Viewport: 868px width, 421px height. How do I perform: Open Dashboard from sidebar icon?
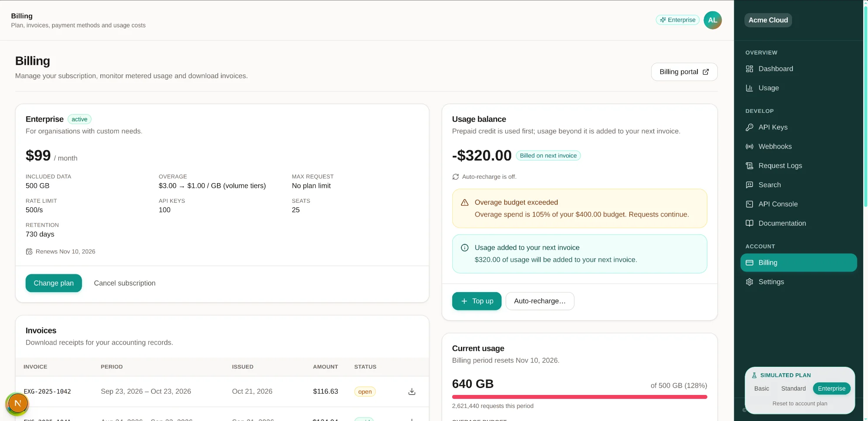point(749,69)
